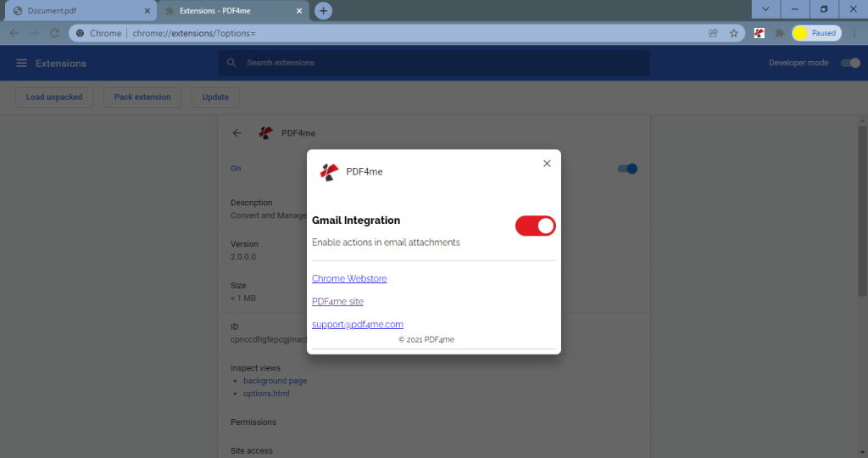The height and width of the screenshot is (458, 868).
Task: Select the Extensions - PDF4me tab
Action: tap(232, 10)
